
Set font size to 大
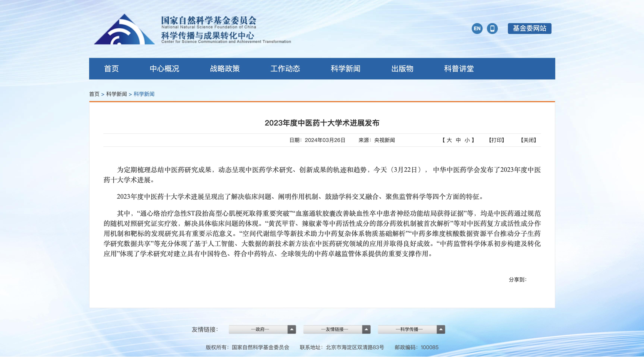click(449, 140)
